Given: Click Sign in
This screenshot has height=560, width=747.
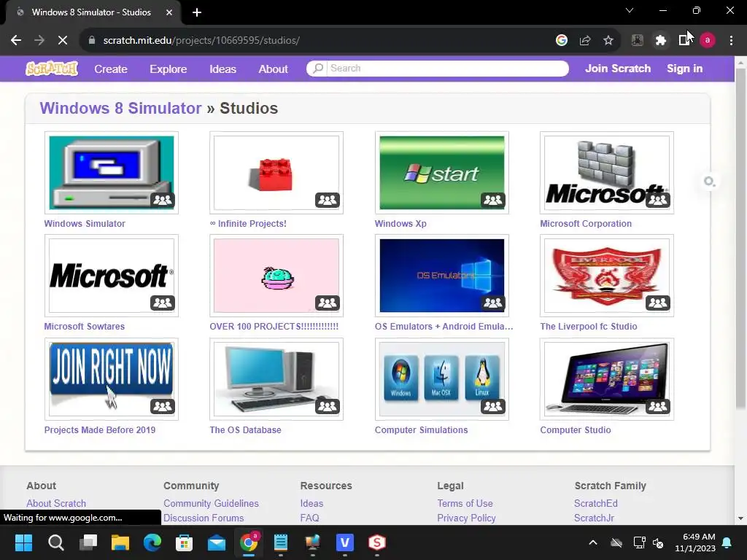Looking at the screenshot, I should coord(684,69).
